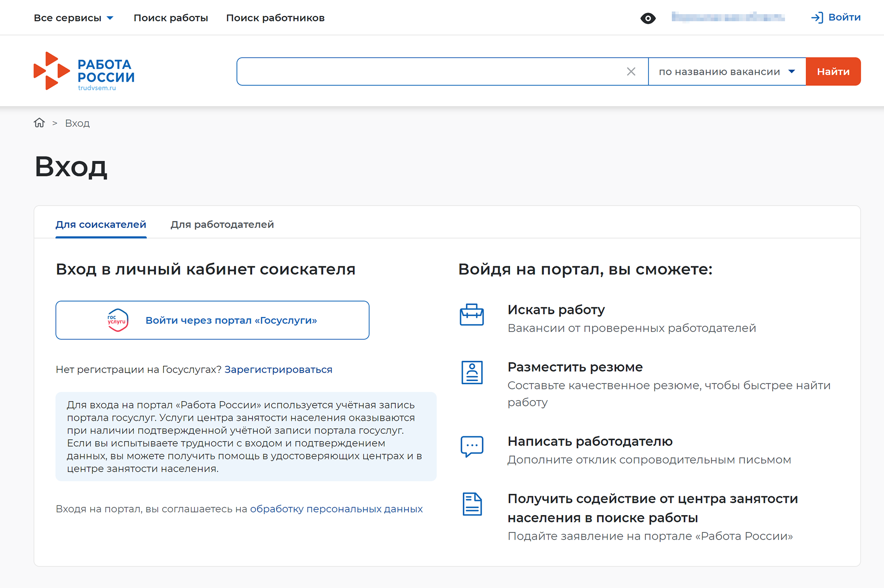The width and height of the screenshot is (884, 588).
Task: Click Искать работу heading
Action: [x=556, y=310]
